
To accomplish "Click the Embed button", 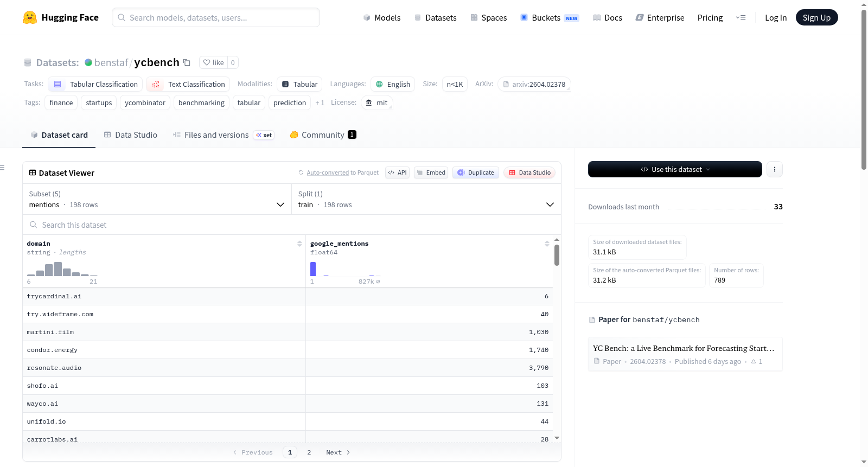I will (431, 172).
